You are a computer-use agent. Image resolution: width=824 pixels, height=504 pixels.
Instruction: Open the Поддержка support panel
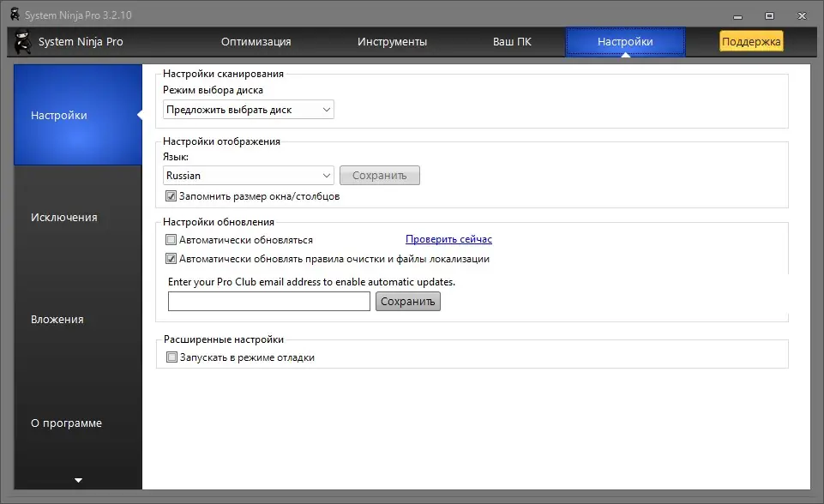pos(750,40)
